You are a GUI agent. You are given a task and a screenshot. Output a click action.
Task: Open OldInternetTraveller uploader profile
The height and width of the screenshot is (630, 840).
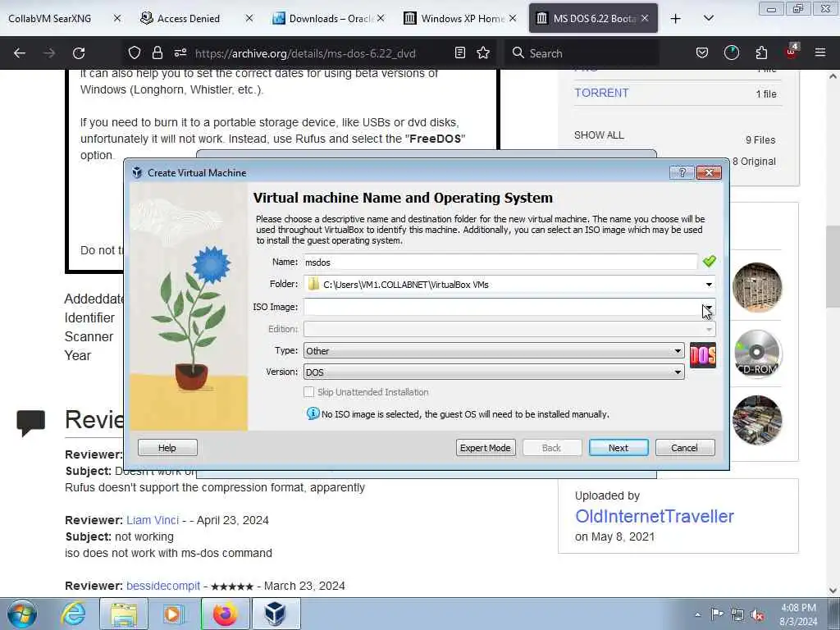tap(654, 517)
